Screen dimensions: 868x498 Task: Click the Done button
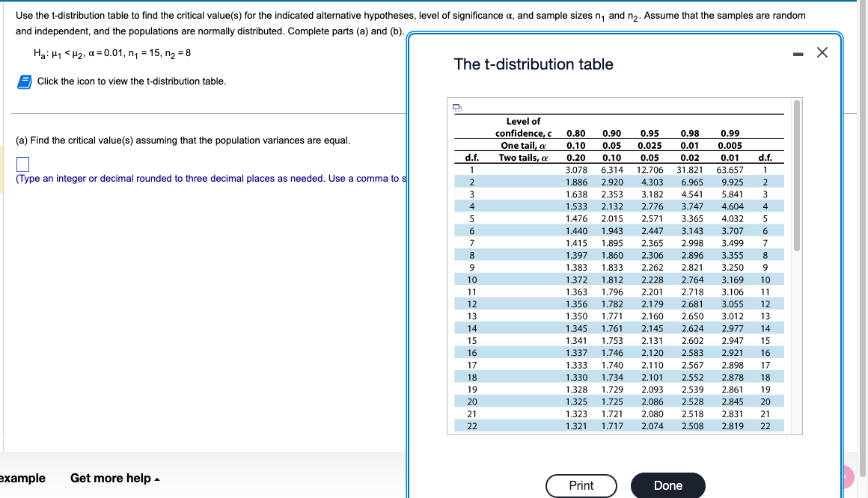click(x=668, y=486)
